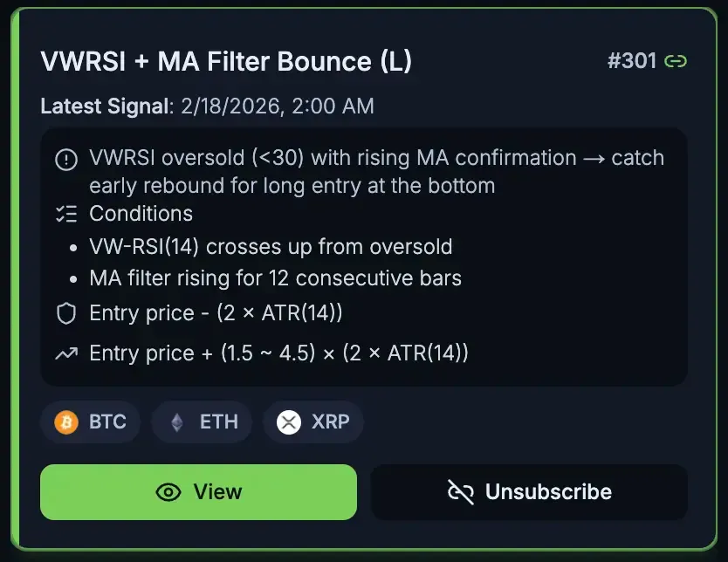Screen dimensions: 728x562
Task: Select the XRP chip label
Action: tap(330, 422)
